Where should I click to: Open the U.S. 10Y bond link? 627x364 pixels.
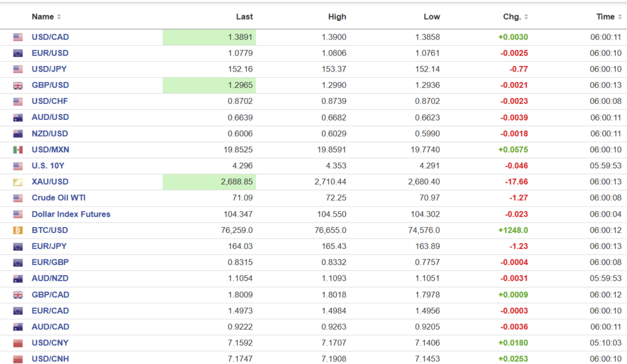pyautogui.click(x=49, y=166)
